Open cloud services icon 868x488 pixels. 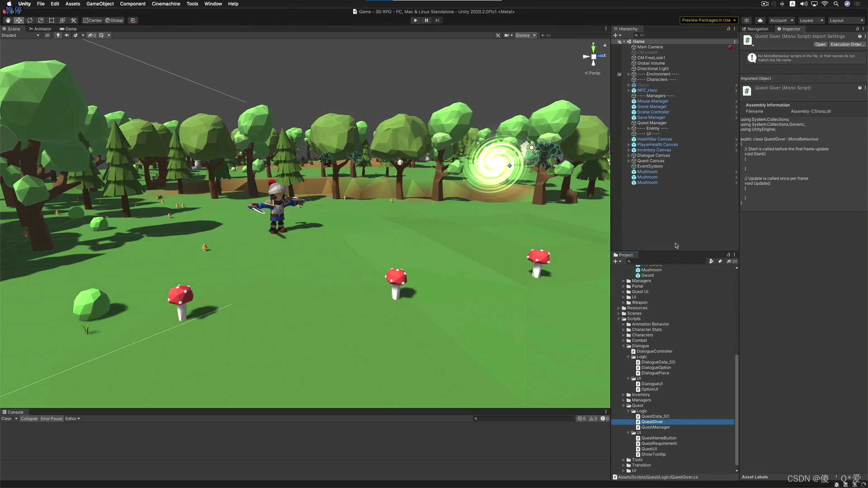(760, 20)
